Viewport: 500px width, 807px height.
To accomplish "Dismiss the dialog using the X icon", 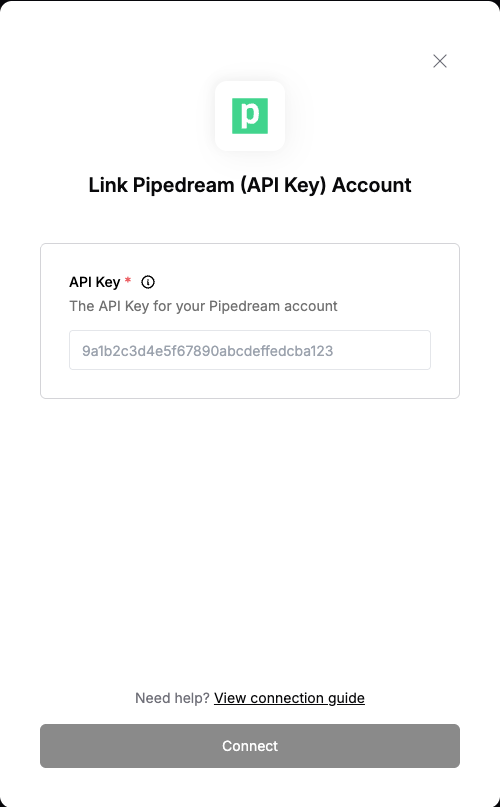I will click(x=440, y=61).
